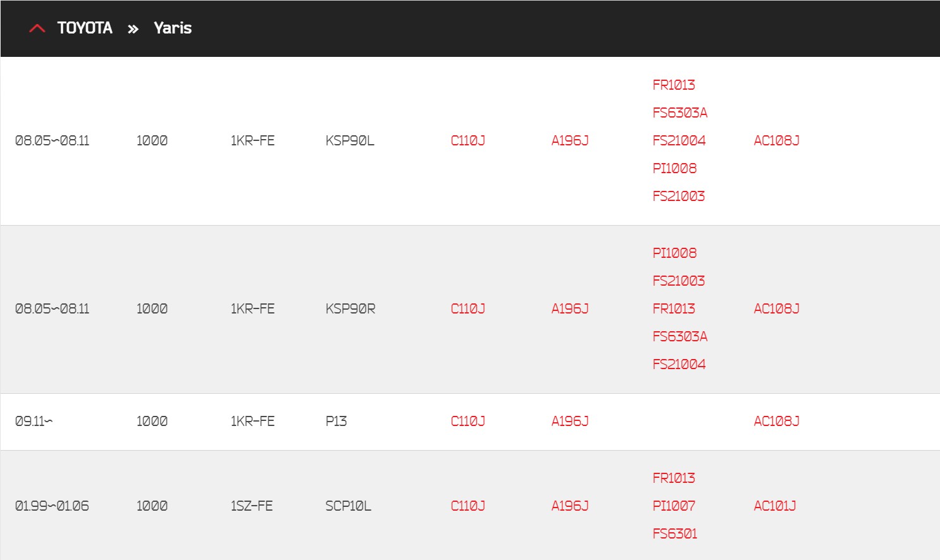The image size is (940, 560).
Task: Open AC108J link in P13 row
Action: coord(776,421)
